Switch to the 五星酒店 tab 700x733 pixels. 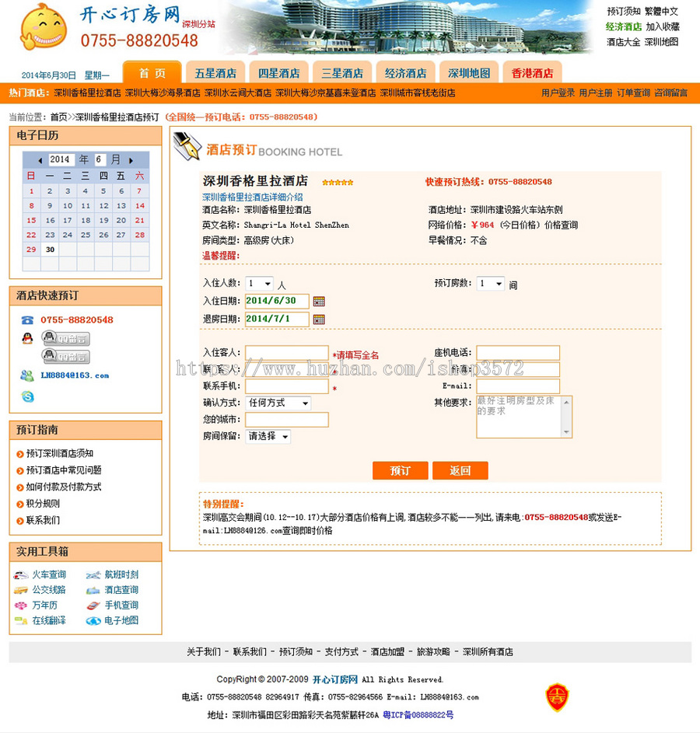pos(215,72)
